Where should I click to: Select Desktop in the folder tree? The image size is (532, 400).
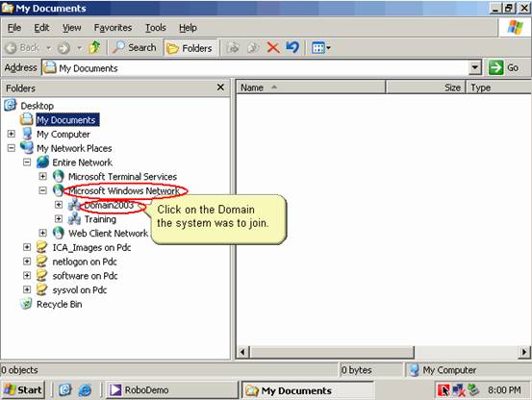pyautogui.click(x=37, y=106)
